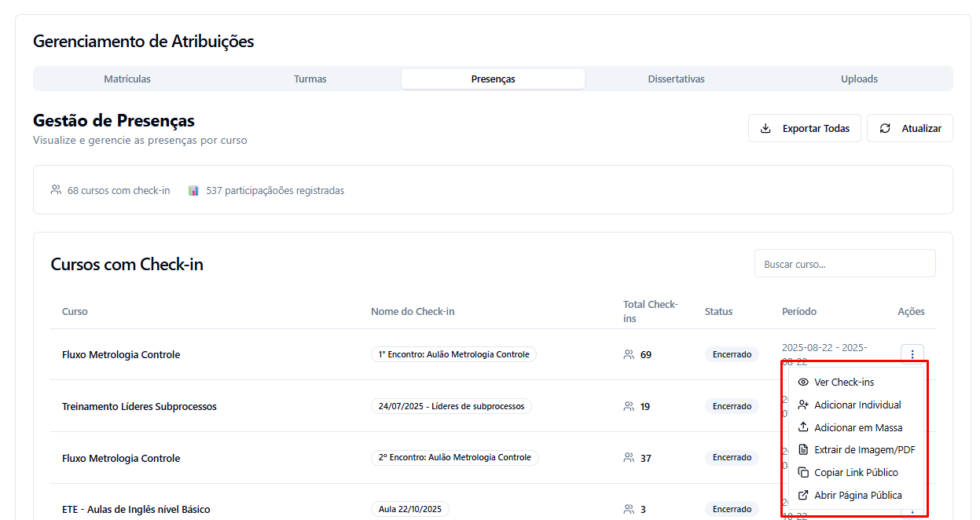Screen dimensions: 980x520
Task: Click the add-user icon for Adicionar Individual
Action: (x=802, y=405)
